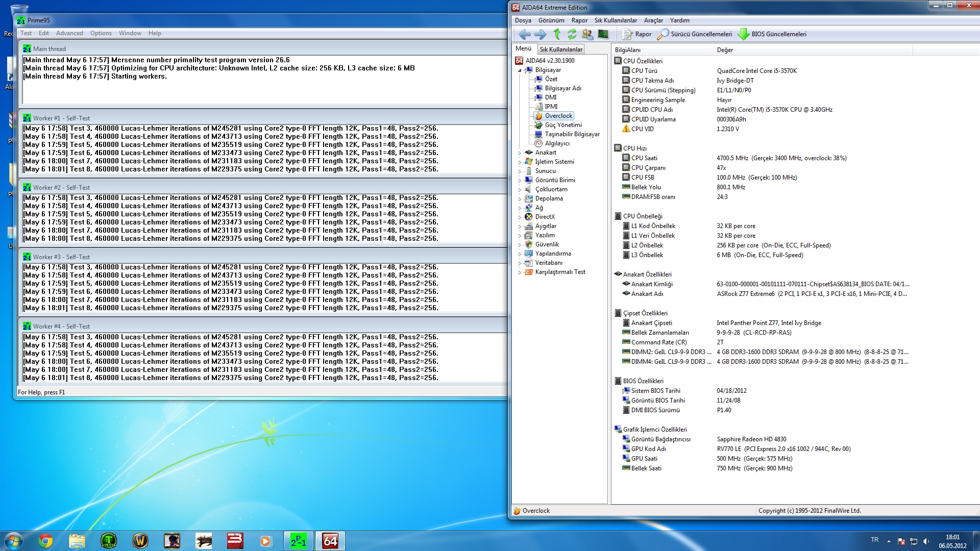This screenshot has width=980, height=551.
Task: Select Algılayıcı sensor tree item
Action: coord(557,143)
